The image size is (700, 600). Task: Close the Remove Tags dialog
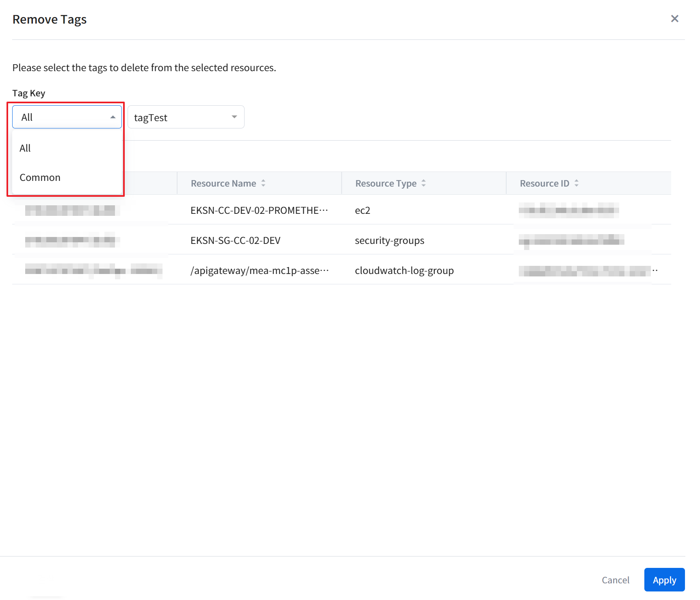pos(674,19)
